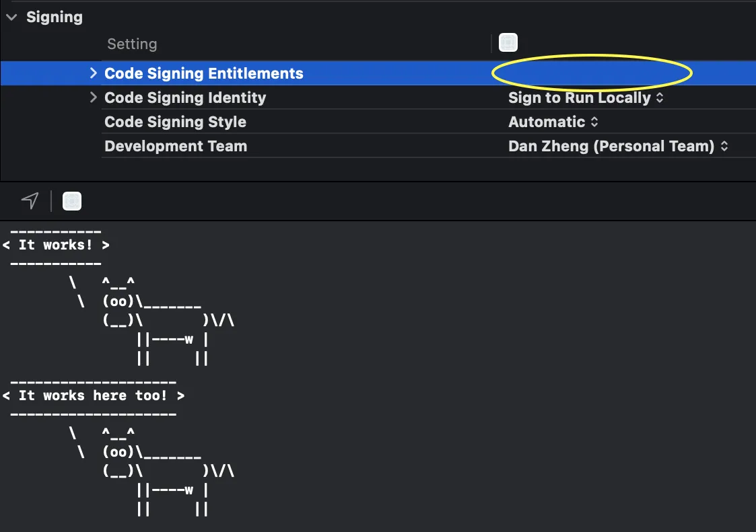Image resolution: width=756 pixels, height=532 pixels.
Task: Click the target icon in the Setting header
Action: pos(508,44)
